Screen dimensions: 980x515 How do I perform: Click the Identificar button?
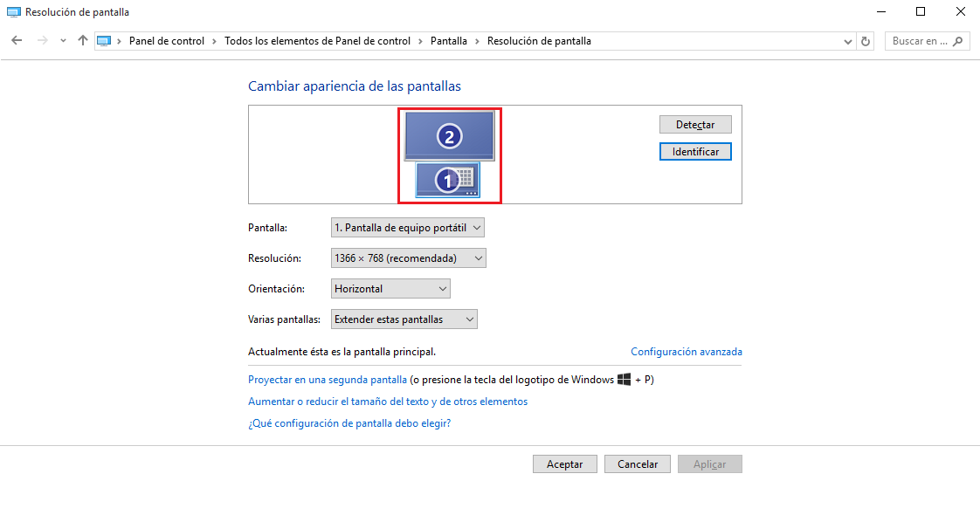tap(695, 152)
